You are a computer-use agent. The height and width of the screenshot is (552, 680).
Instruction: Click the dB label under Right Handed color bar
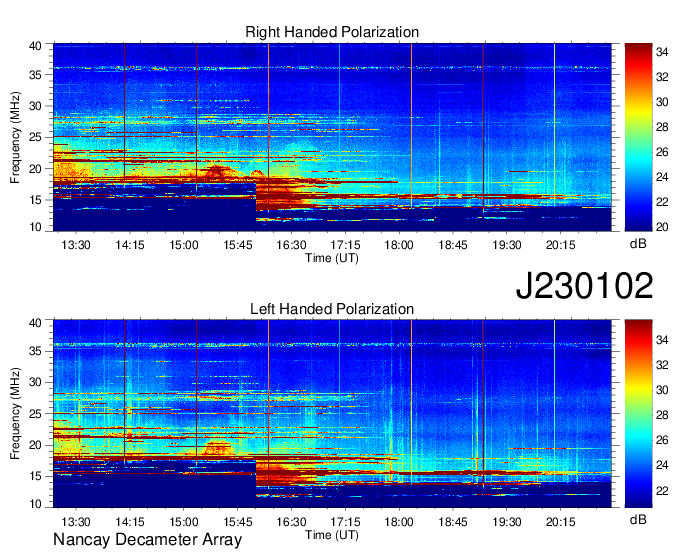click(638, 244)
